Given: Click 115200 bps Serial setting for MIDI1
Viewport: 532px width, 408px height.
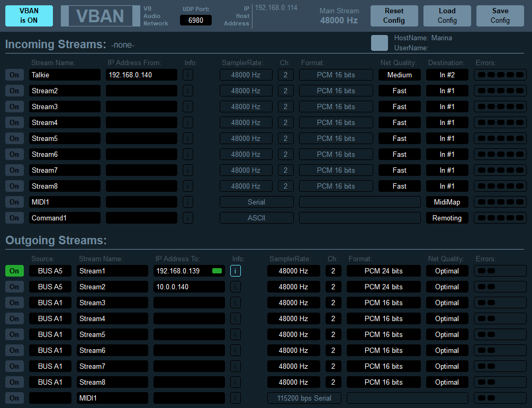Looking at the screenshot, I should (x=304, y=398).
